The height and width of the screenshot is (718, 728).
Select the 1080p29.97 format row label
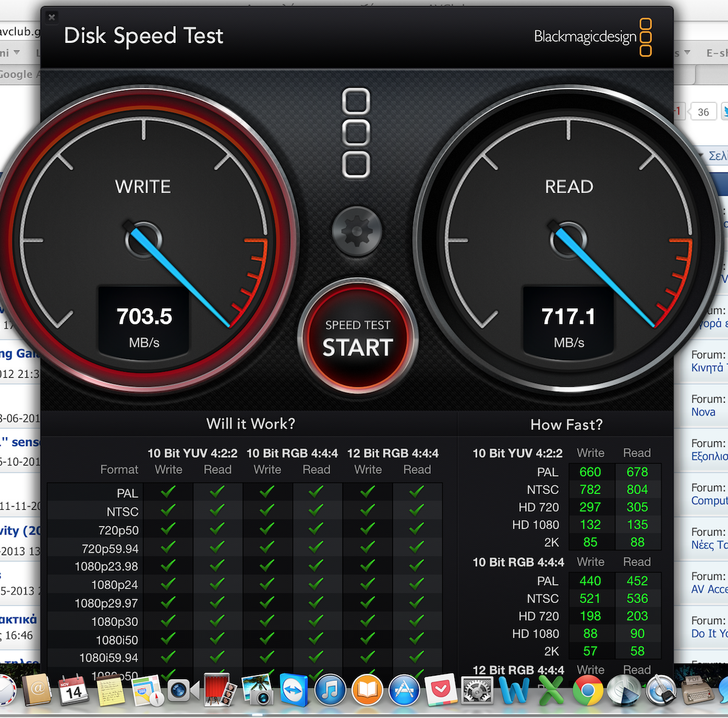[x=107, y=604]
